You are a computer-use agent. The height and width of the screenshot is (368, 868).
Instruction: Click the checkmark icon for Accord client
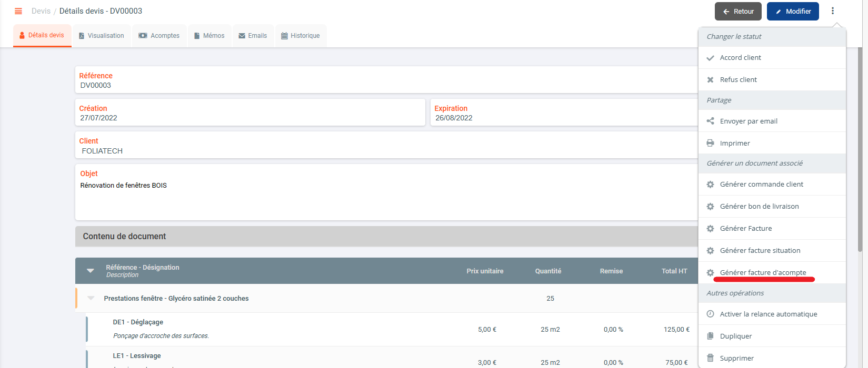[710, 58]
